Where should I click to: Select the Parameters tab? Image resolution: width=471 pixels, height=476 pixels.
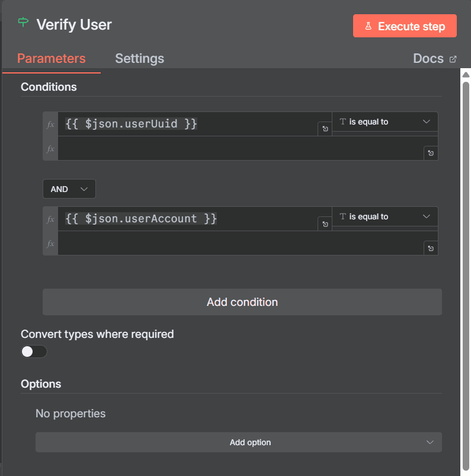pyautogui.click(x=52, y=59)
